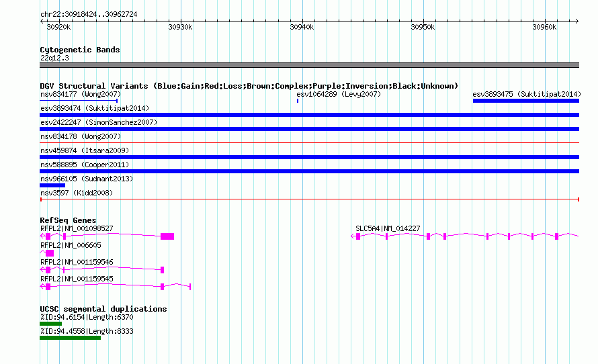Click the 30920k ruler mark
This screenshot has width=598, height=364.
(58, 27)
